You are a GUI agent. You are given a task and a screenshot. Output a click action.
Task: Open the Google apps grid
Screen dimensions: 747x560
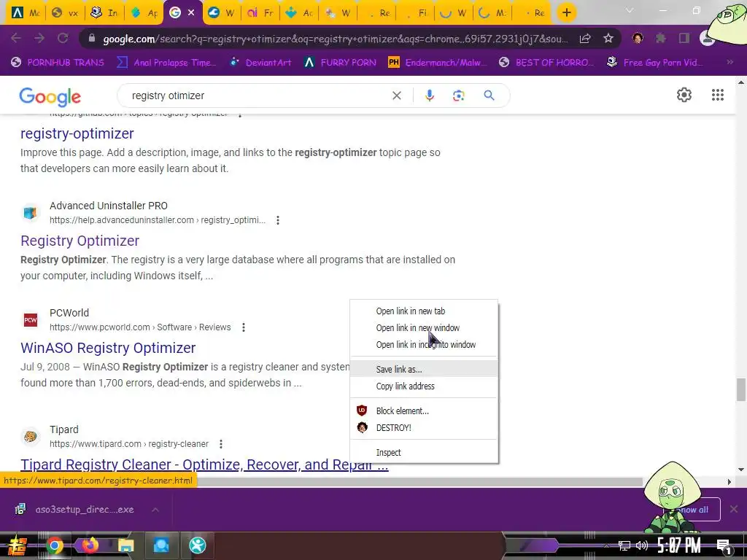pyautogui.click(x=718, y=95)
